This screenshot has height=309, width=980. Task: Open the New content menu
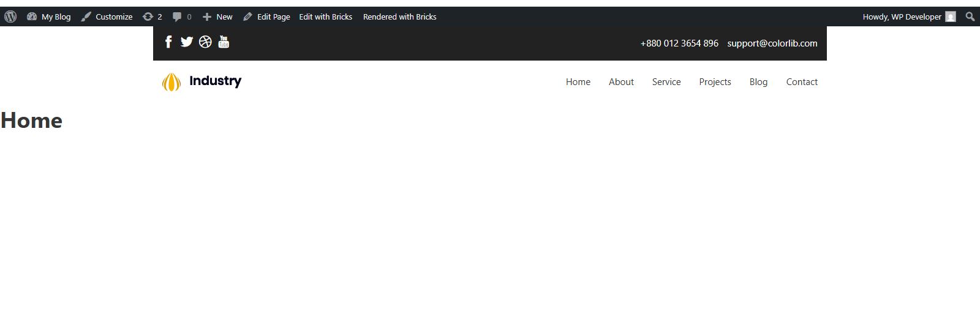pos(217,17)
